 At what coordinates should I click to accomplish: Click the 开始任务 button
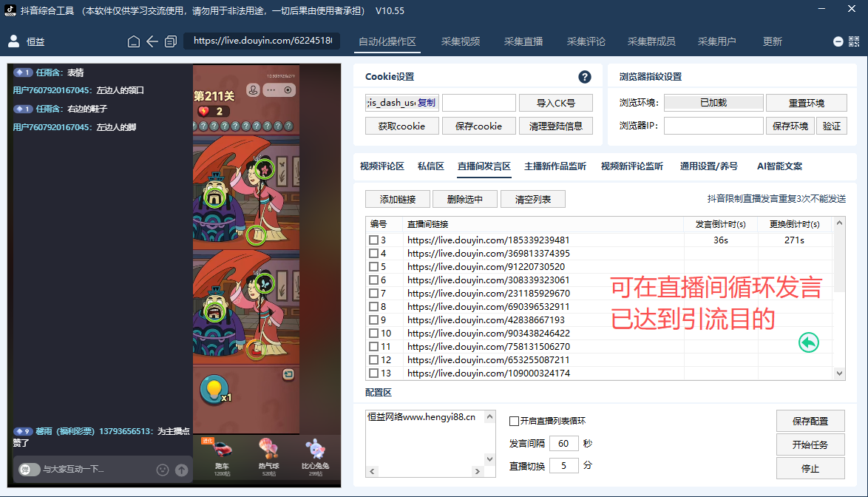pyautogui.click(x=810, y=445)
